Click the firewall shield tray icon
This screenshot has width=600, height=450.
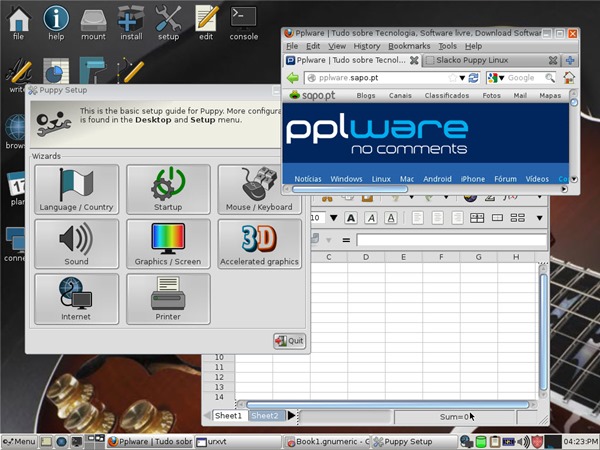537,442
